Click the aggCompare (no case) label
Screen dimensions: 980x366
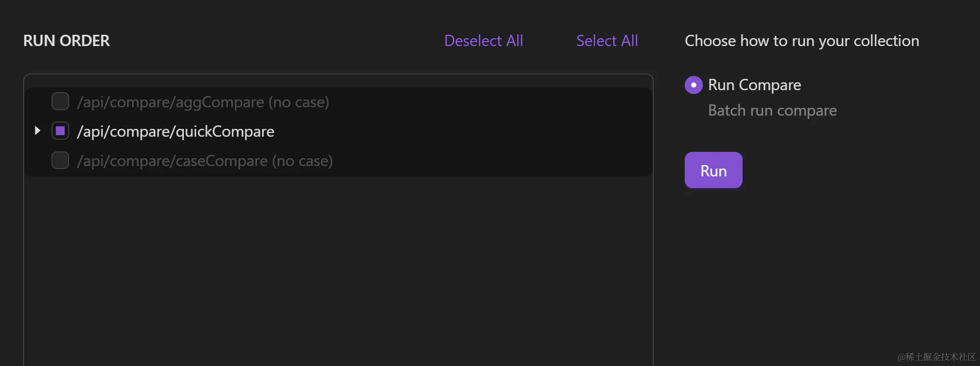coord(204,102)
